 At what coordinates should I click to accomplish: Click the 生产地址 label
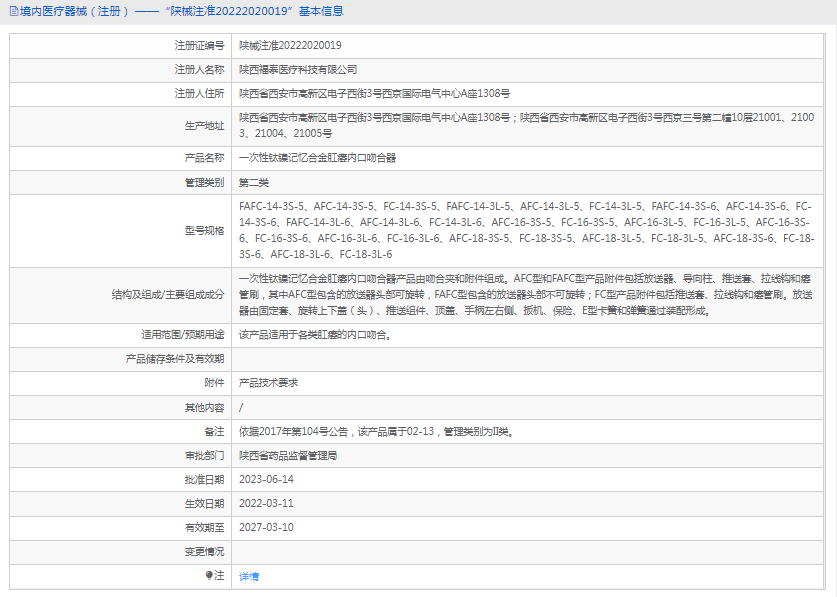[204, 126]
